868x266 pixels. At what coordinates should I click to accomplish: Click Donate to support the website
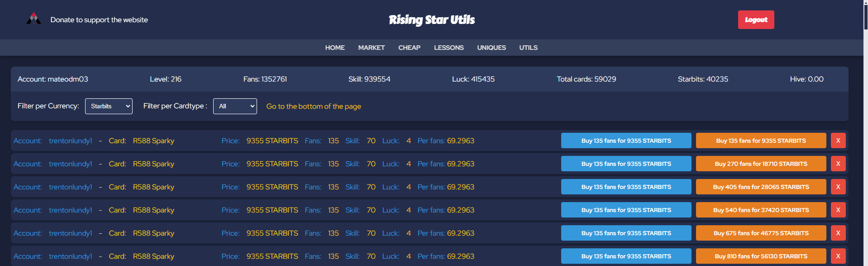[x=99, y=19]
